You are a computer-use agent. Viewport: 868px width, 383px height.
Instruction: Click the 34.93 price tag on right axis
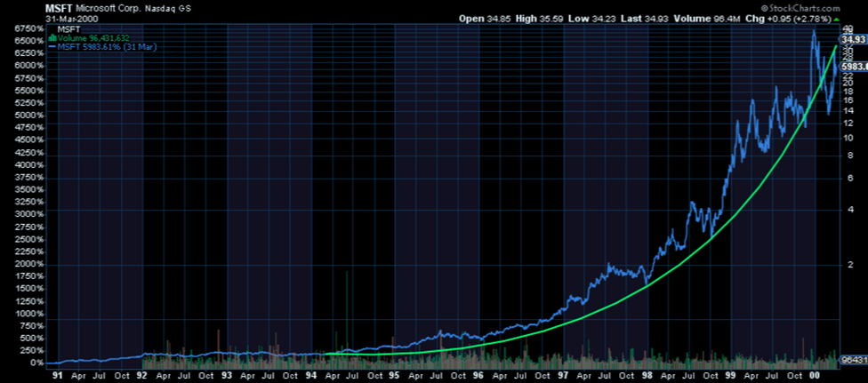pos(854,40)
